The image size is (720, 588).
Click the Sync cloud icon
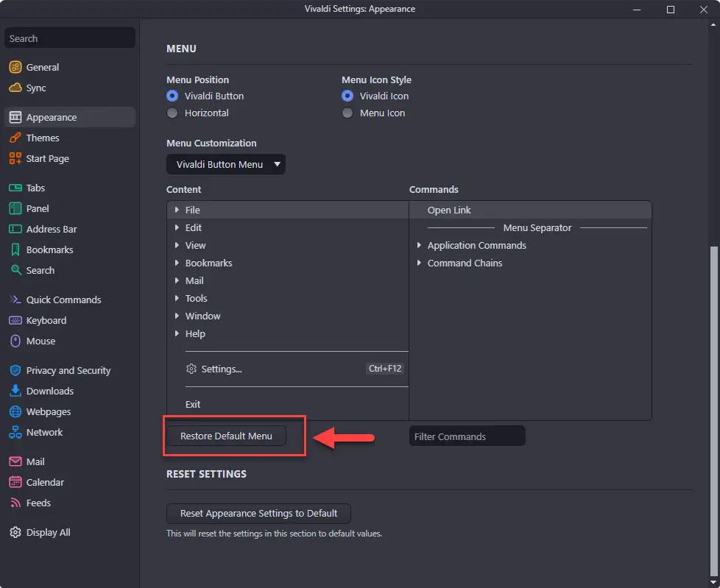point(15,88)
